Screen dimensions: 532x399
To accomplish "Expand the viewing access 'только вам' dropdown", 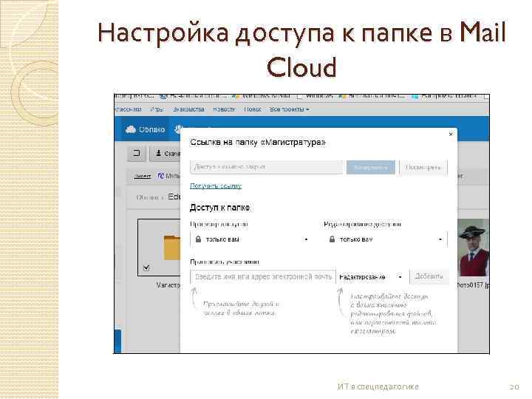I will pyautogui.click(x=252, y=239).
